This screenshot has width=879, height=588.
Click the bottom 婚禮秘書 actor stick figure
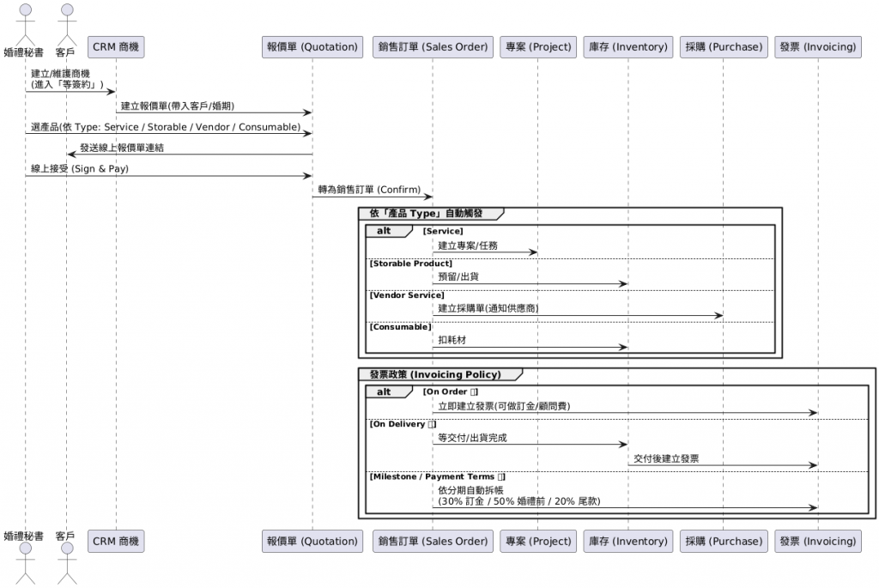[x=25, y=564]
